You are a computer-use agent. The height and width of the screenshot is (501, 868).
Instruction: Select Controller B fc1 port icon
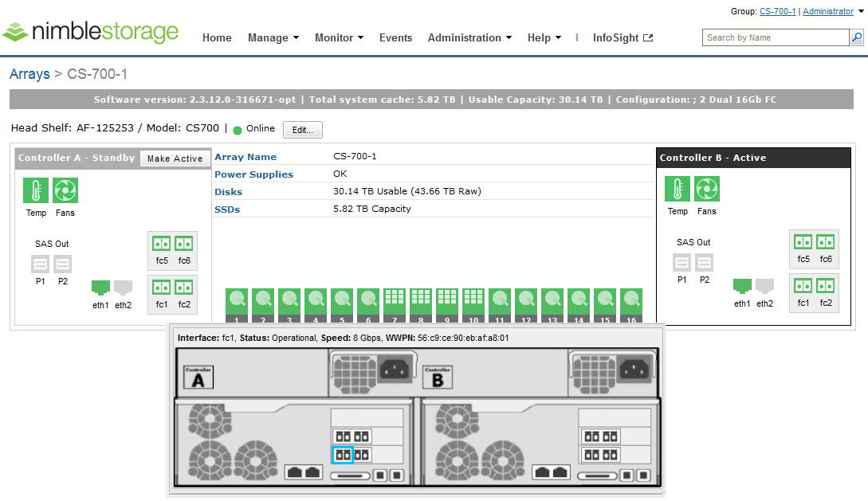(x=803, y=285)
